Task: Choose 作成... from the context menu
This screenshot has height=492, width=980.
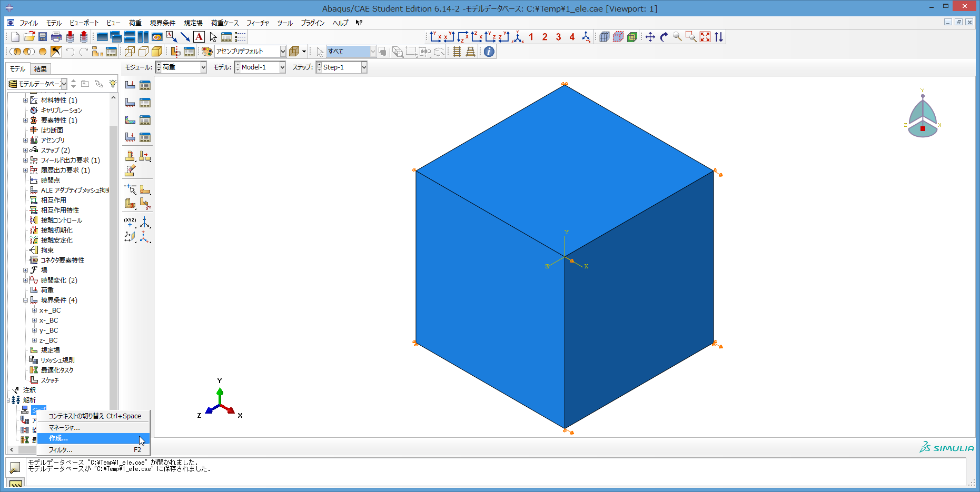Action: click(x=58, y=438)
